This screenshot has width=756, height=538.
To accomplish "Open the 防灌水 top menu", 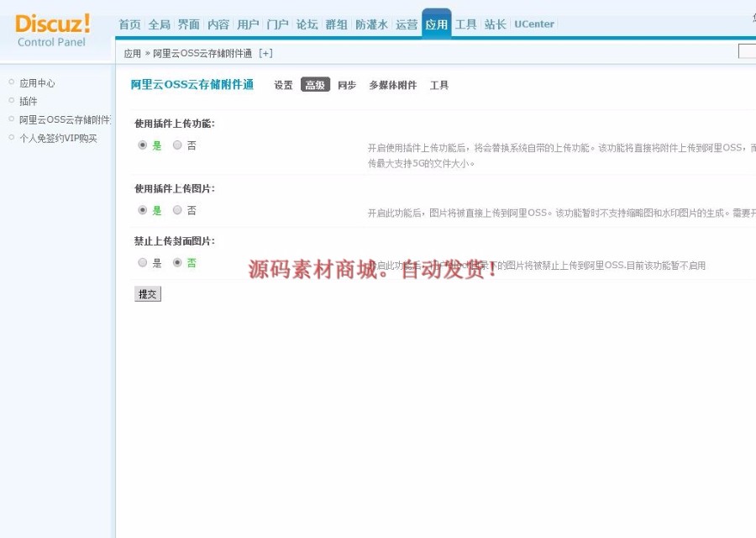I will [x=372, y=24].
